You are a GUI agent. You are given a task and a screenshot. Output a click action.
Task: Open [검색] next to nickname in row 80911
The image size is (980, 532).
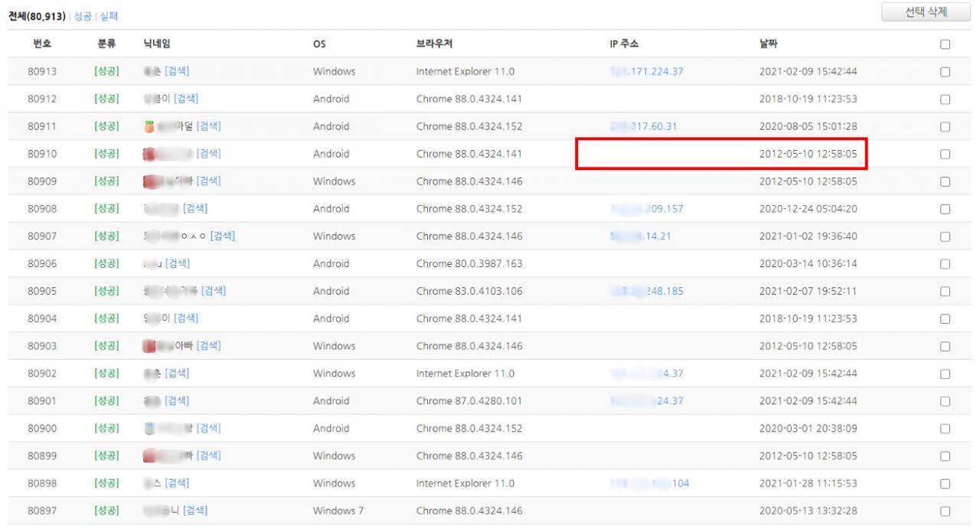pyautogui.click(x=208, y=126)
